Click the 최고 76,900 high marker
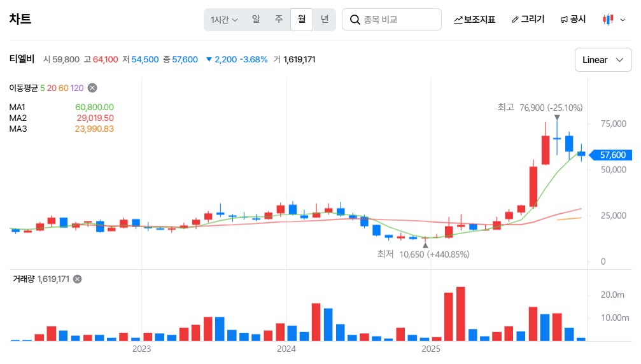The height and width of the screenshot is (364, 641). pos(540,108)
